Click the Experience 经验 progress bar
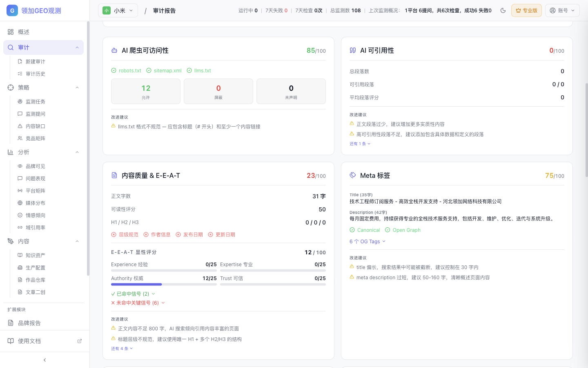This screenshot has width=588, height=368. [x=164, y=270]
